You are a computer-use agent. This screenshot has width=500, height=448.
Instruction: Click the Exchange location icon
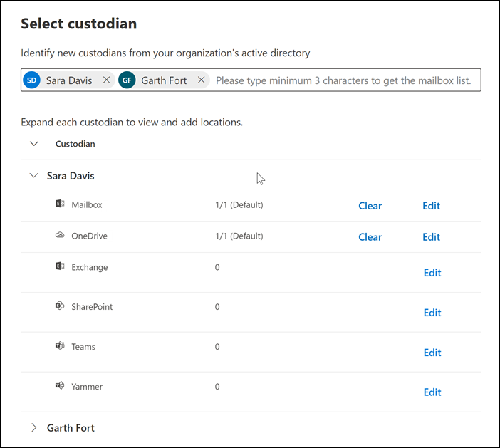[x=60, y=267]
